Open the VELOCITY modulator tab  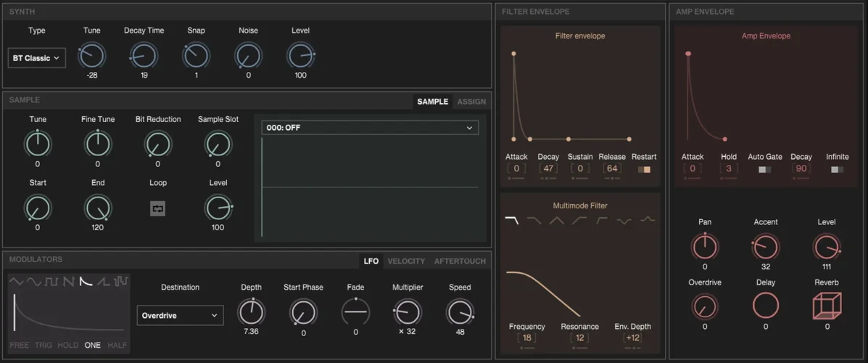tap(406, 261)
